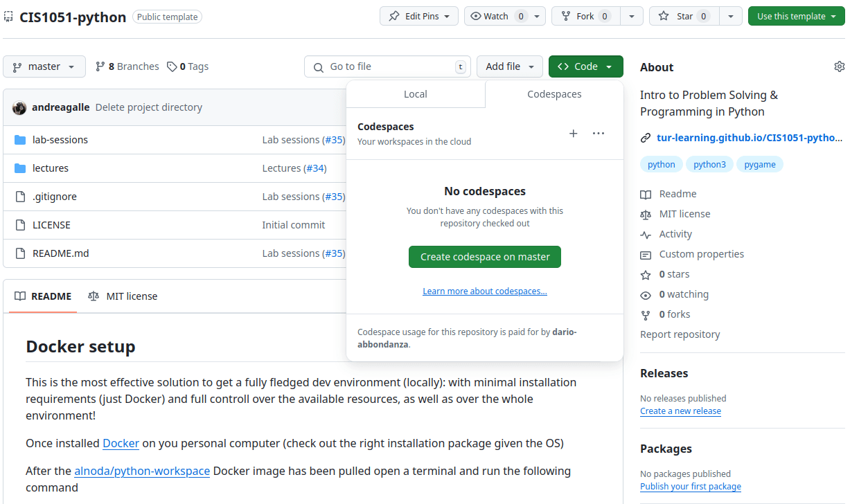
Task: Click the .gitignore file icon
Action: (20, 197)
